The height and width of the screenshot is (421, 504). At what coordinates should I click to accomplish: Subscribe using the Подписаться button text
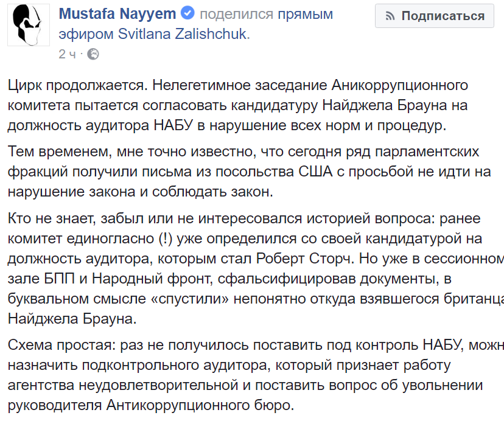coord(443,16)
